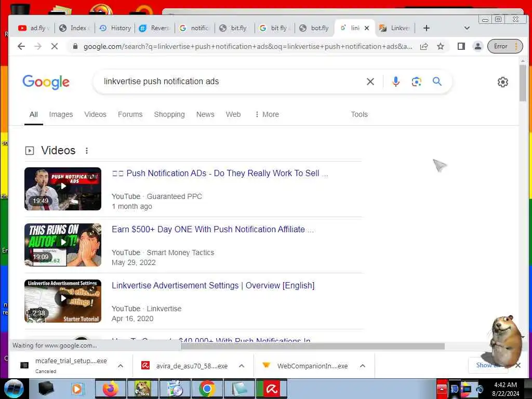This screenshot has height=399, width=532.
Task: Select the Shopping search filter
Action: point(169,114)
